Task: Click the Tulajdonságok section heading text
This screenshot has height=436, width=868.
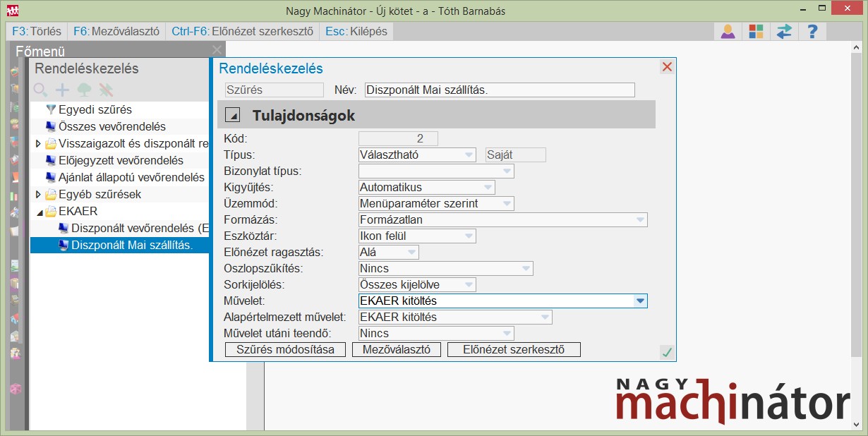Action: tap(303, 116)
